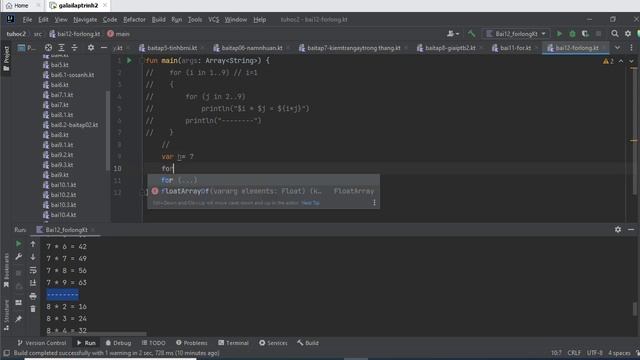
Task: Follow the Next Tip link in popup
Action: coord(310,203)
